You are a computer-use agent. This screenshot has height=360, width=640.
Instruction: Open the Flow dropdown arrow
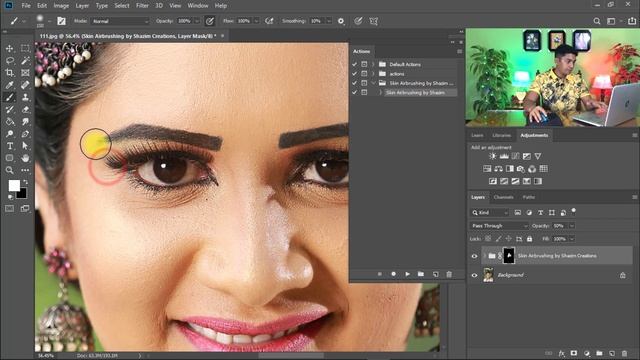click(x=256, y=21)
